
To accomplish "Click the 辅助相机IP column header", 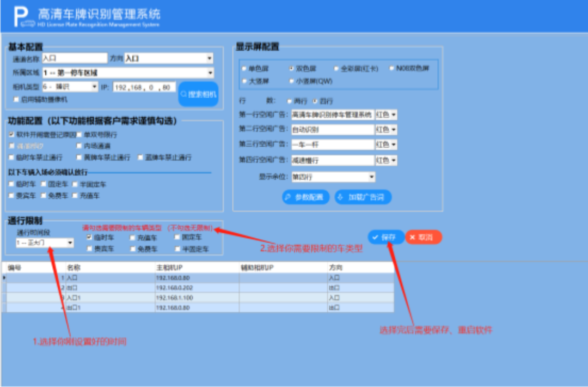I will tap(283, 268).
